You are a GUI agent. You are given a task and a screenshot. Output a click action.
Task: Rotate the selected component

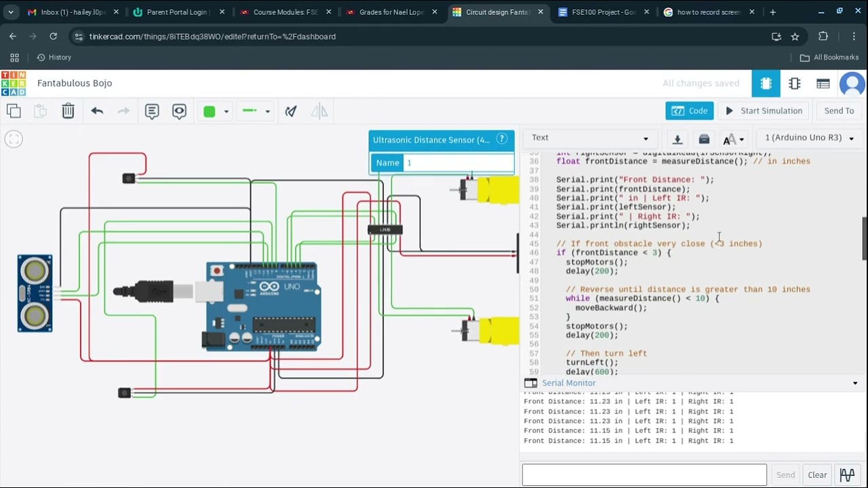point(291,111)
